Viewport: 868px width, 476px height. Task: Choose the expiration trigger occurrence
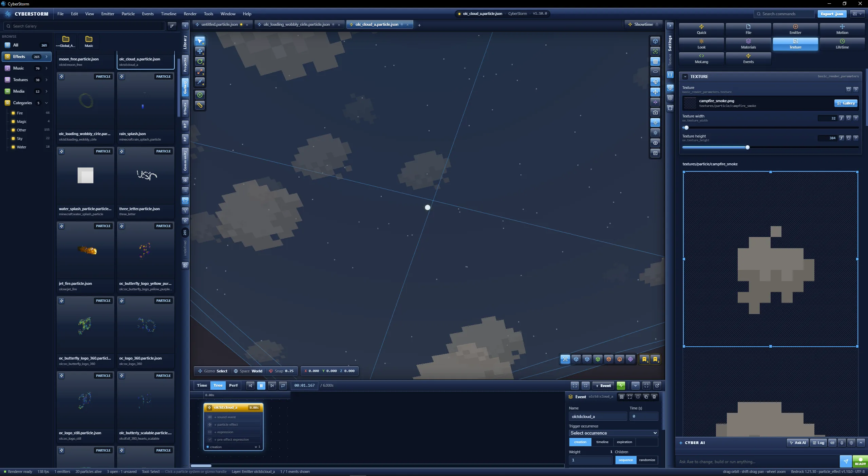click(624, 442)
